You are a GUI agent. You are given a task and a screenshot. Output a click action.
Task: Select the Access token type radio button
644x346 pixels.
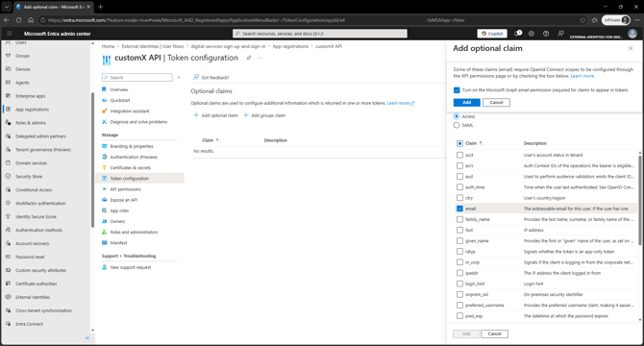point(457,116)
